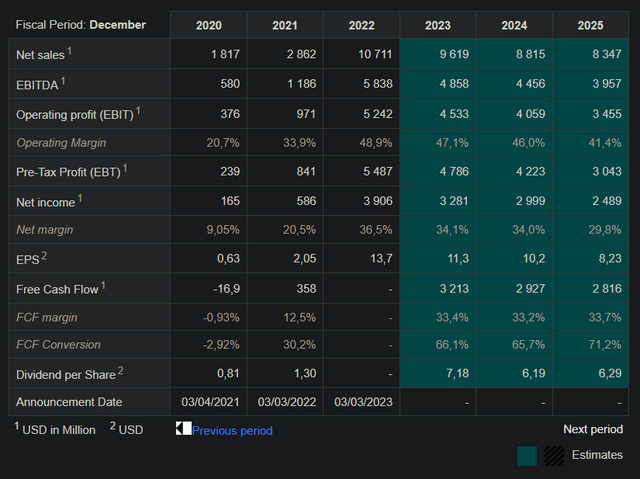Select the 2021 column header
640x479 pixels.
285,25
